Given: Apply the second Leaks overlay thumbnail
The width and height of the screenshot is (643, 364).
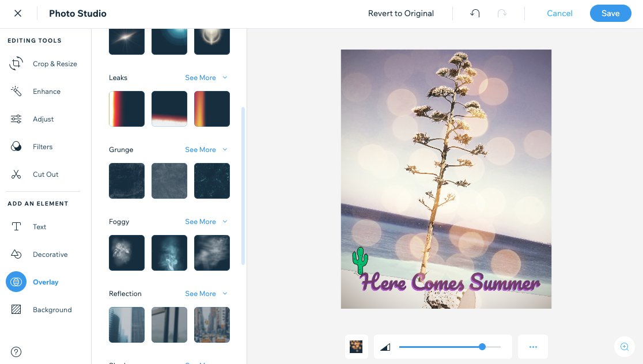Looking at the screenshot, I should [169, 109].
